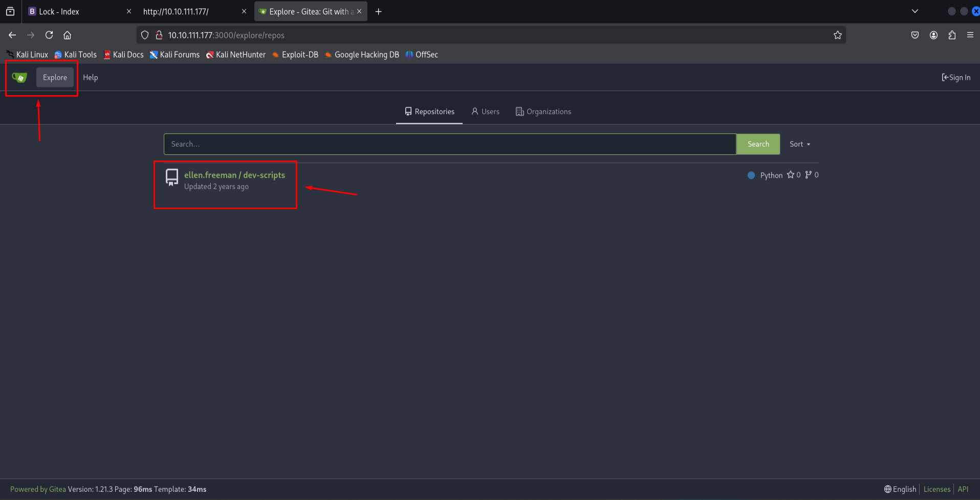This screenshot has width=980, height=500.
Task: Close the Lock - Index tab
Action: point(129,11)
